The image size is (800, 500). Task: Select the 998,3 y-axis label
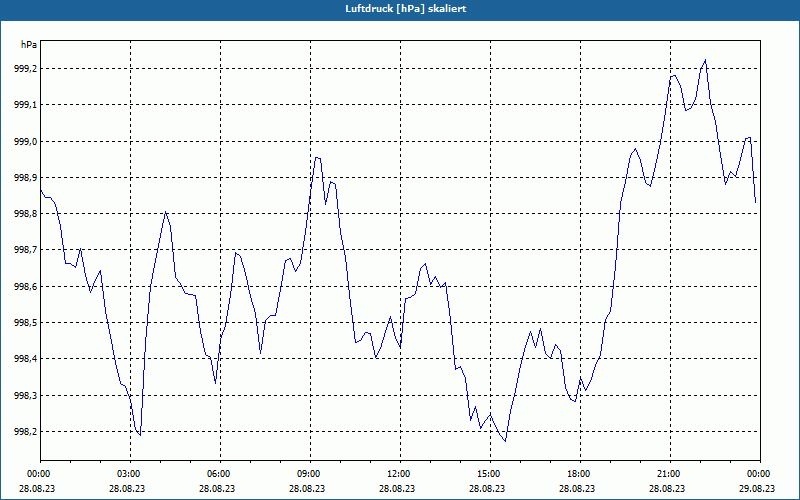point(26,395)
